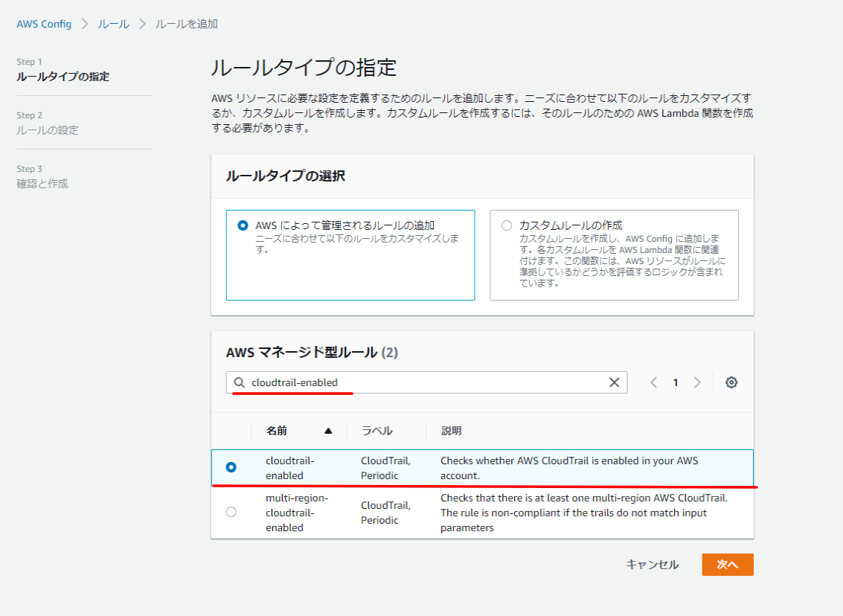Image resolution: width=843 pixels, height=616 pixels.
Task: Open table preferences gear icon
Action: pyautogui.click(x=731, y=382)
